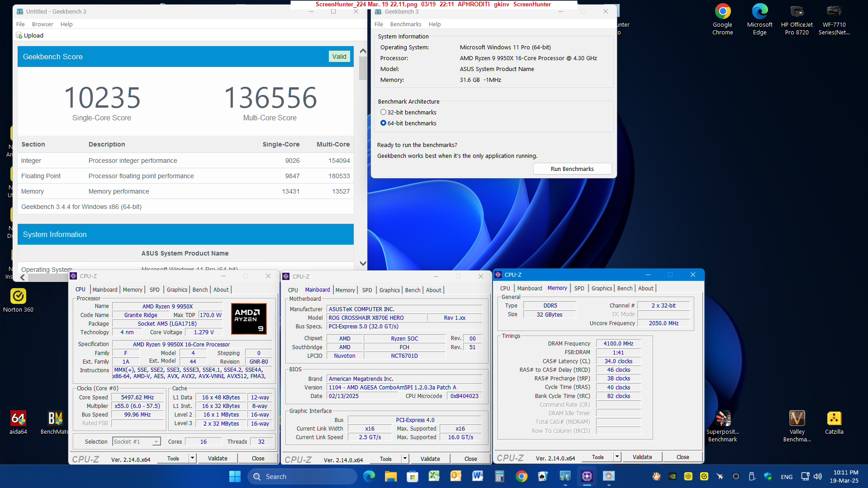This screenshot has height=488, width=868.
Task: Launch Catzilla desktop shortcut
Action: coord(834,422)
